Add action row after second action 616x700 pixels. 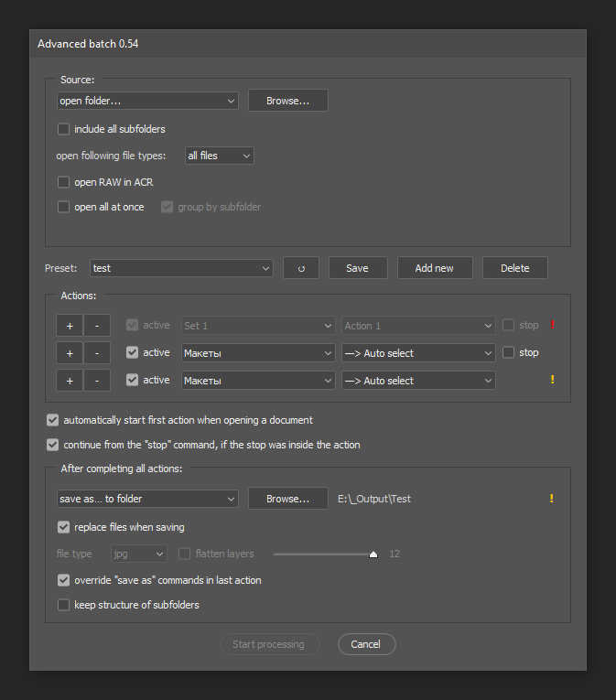coord(70,353)
